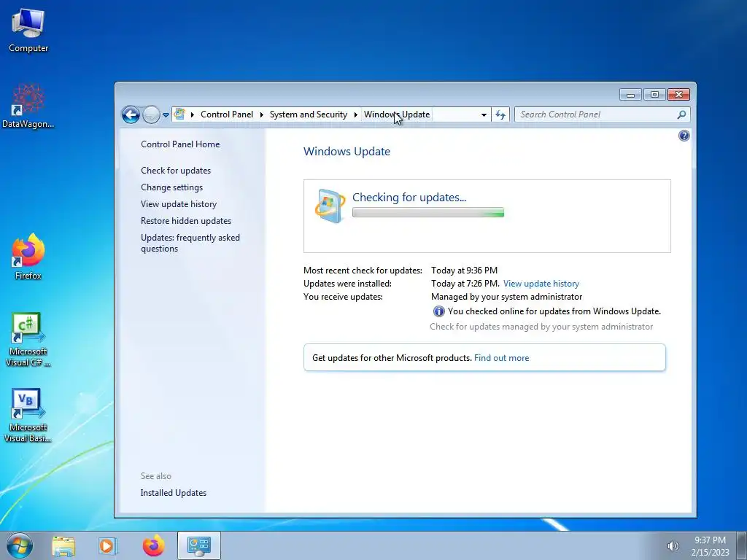Screen dimensions: 747x560
Task: Click the Windows Update shield icon
Action: click(x=330, y=206)
